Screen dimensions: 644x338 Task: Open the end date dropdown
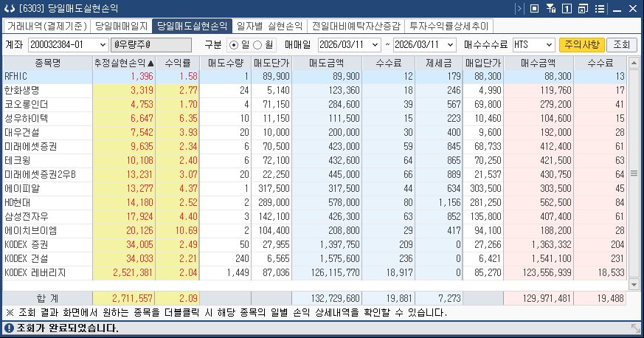click(451, 45)
